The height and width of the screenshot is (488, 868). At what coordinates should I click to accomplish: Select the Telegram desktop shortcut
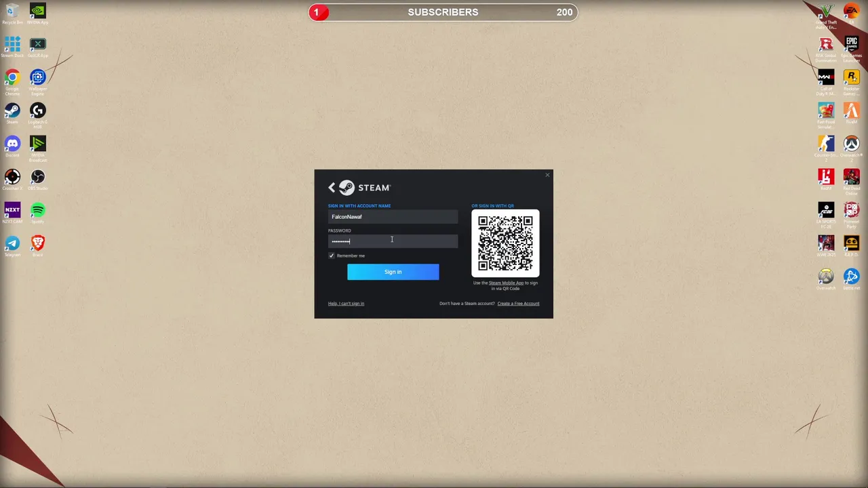coord(12,246)
